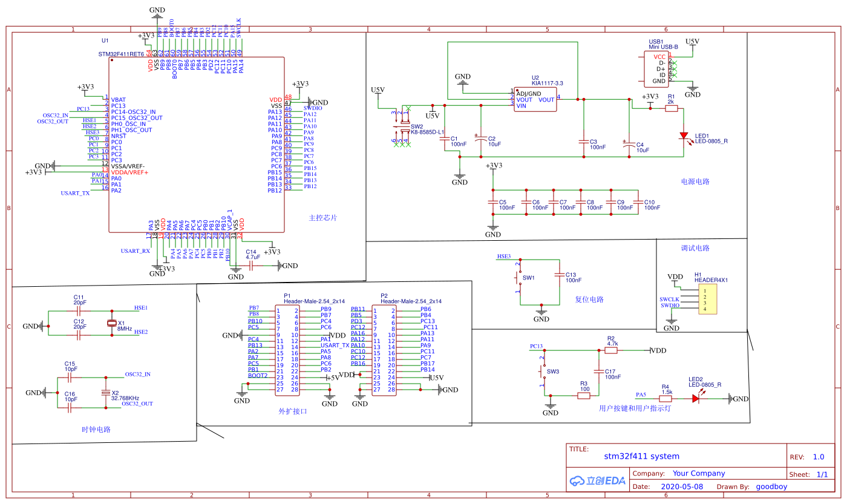Select the '电源电路' section label
The image size is (847, 504).
pos(695,182)
